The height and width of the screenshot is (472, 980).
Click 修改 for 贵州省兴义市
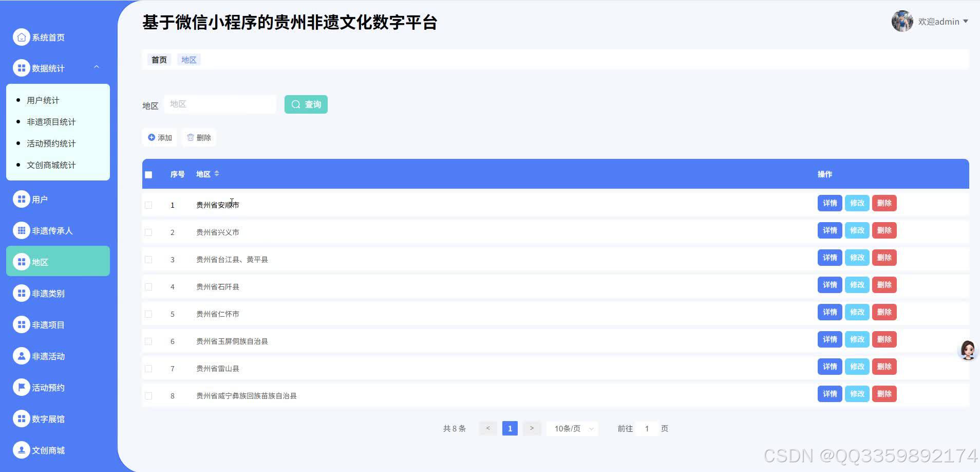pos(857,230)
